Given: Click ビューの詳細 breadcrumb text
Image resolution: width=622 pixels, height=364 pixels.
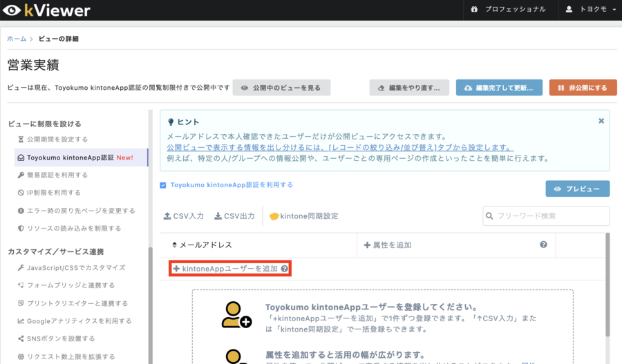Looking at the screenshot, I should pyautogui.click(x=58, y=39).
